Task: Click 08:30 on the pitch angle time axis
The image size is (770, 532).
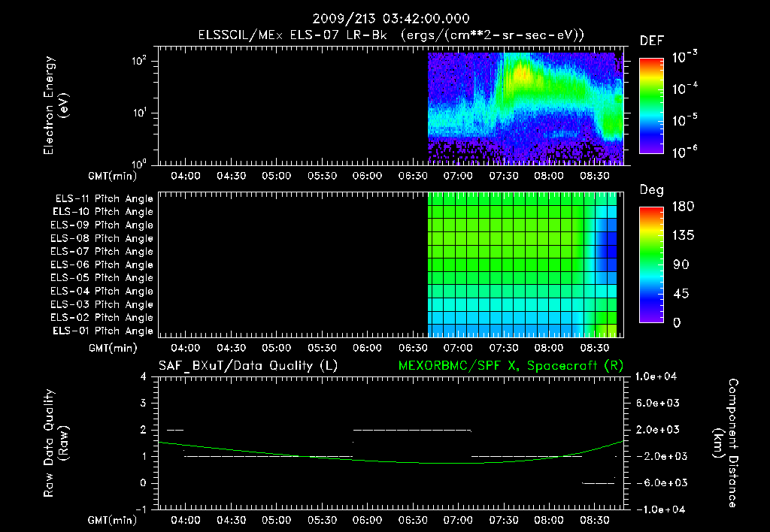Action: coord(594,348)
